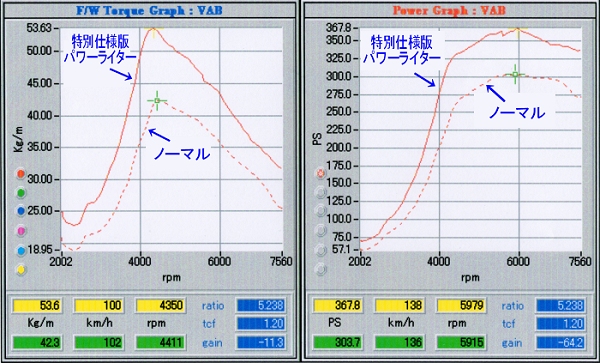The width and height of the screenshot is (600, 363).
Task: Select the red run dot in Torque Graph
Action: click(x=21, y=174)
